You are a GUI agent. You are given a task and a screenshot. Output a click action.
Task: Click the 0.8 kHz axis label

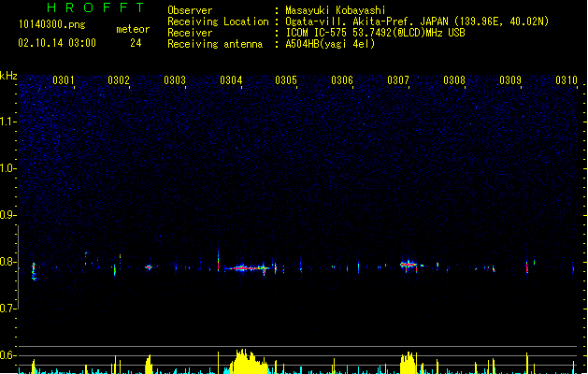click(7, 262)
